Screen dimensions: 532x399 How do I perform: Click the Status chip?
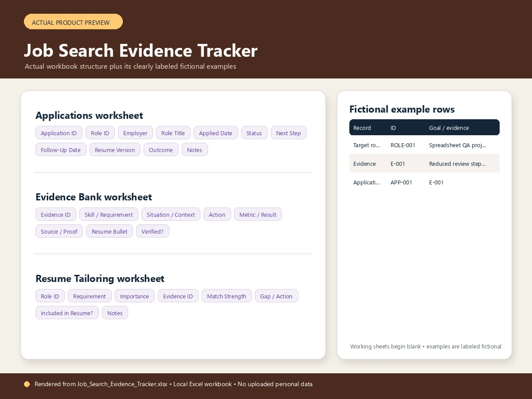[254, 133]
